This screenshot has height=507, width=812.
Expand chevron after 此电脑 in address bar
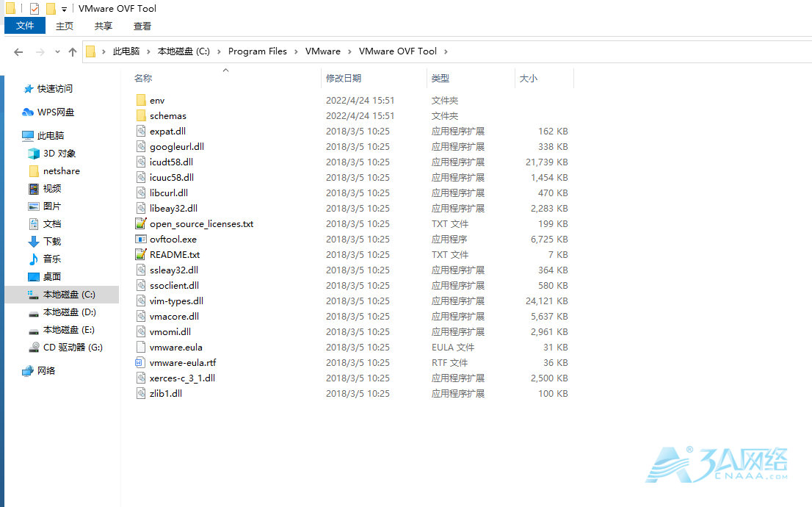click(148, 51)
